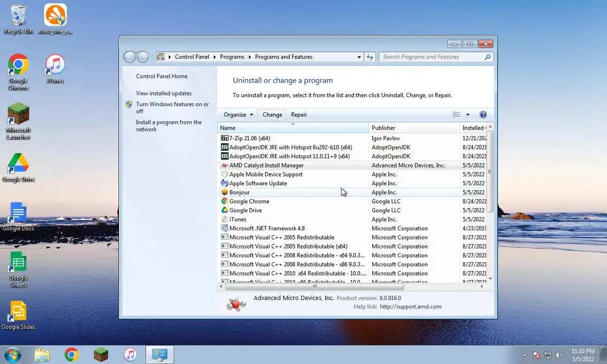The width and height of the screenshot is (607, 364).
Task: Open View installed updates link
Action: pyautogui.click(x=164, y=93)
